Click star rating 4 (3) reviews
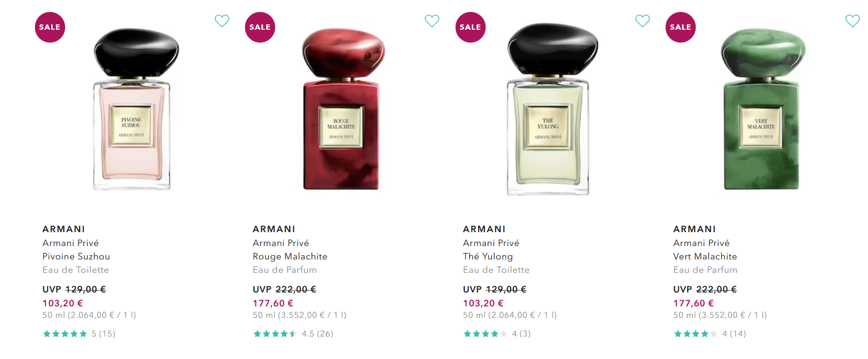Image resolution: width=868 pixels, height=359 pixels. [x=497, y=334]
